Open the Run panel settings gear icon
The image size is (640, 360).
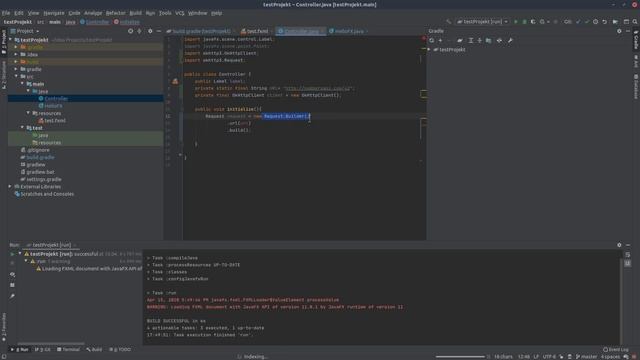619,245
